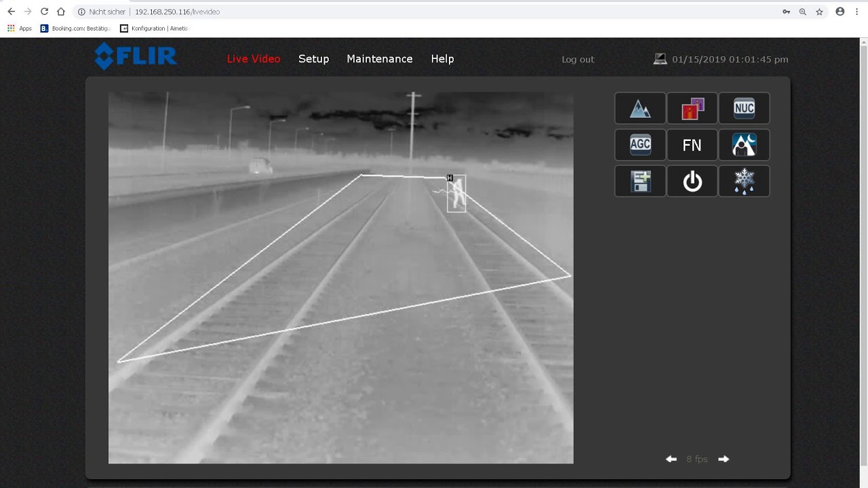This screenshot has height=488, width=868.
Task: Go to browser home page
Action: coord(61,12)
